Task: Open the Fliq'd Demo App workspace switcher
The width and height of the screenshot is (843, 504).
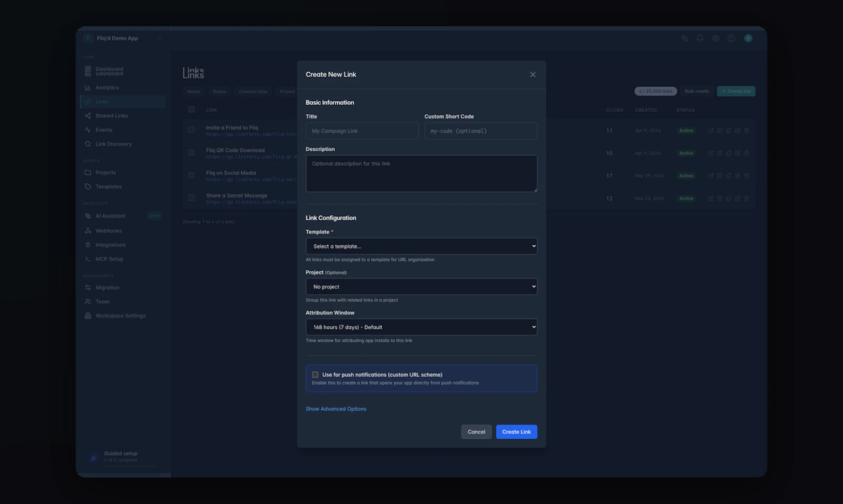Action: pos(122,38)
